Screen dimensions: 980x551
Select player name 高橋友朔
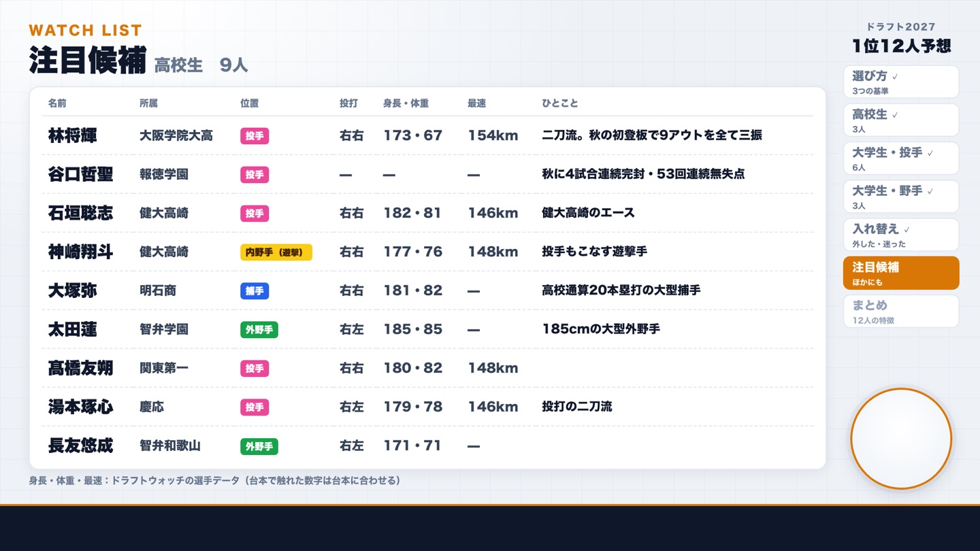click(80, 368)
